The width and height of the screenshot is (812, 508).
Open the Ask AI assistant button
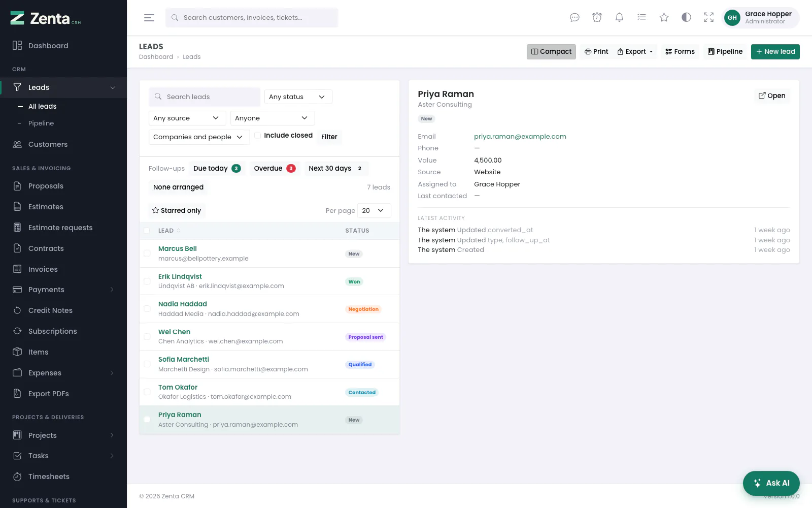[771, 483]
